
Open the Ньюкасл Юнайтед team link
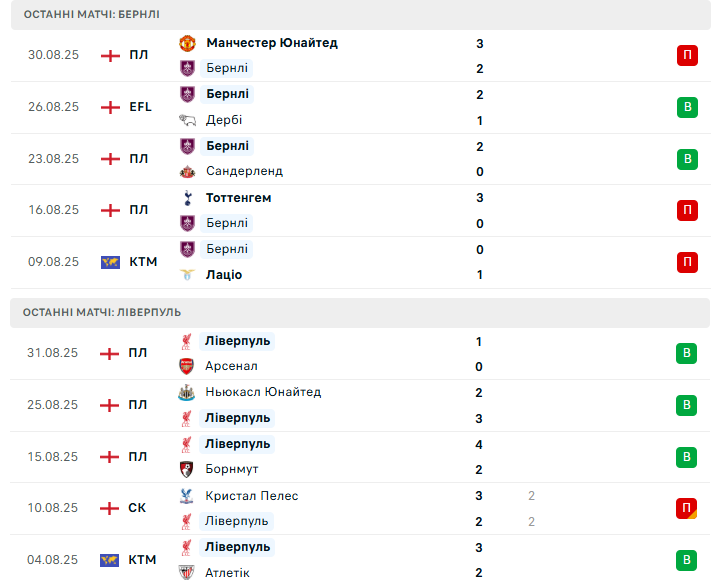[263, 392]
